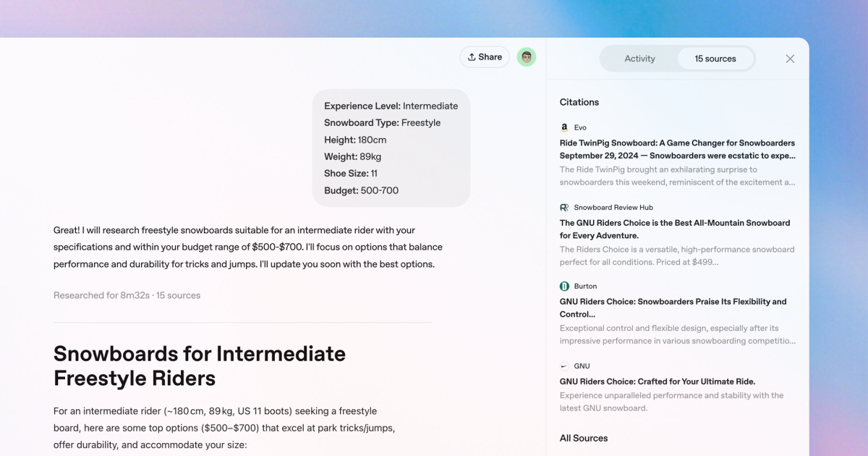Click the Burton source name text
The width and height of the screenshot is (868, 456).
pos(585,286)
